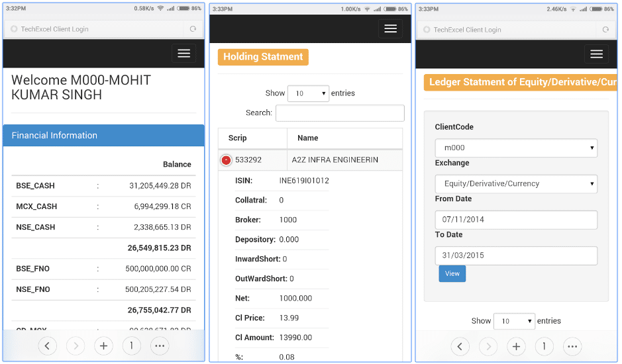Open browser more options on the Ledger screen
The image size is (622, 364).
572,346
